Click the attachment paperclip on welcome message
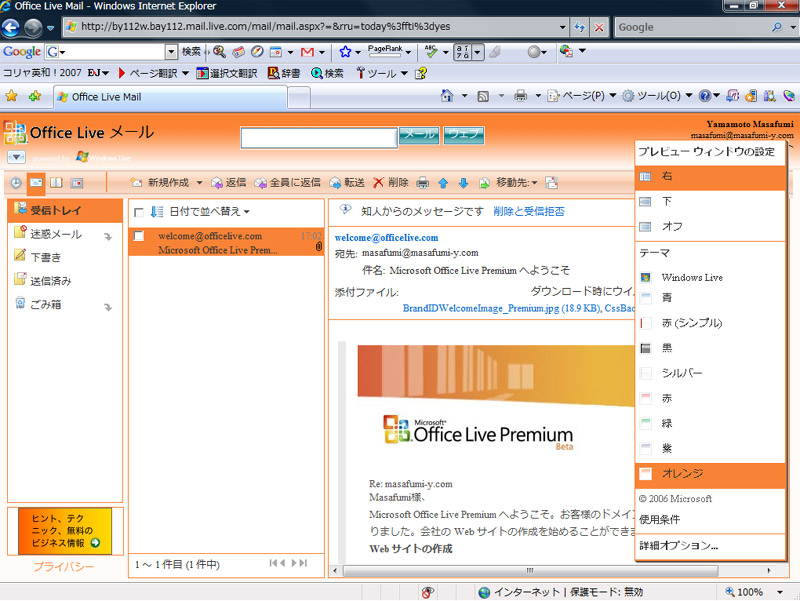This screenshot has height=601, width=800. (319, 247)
